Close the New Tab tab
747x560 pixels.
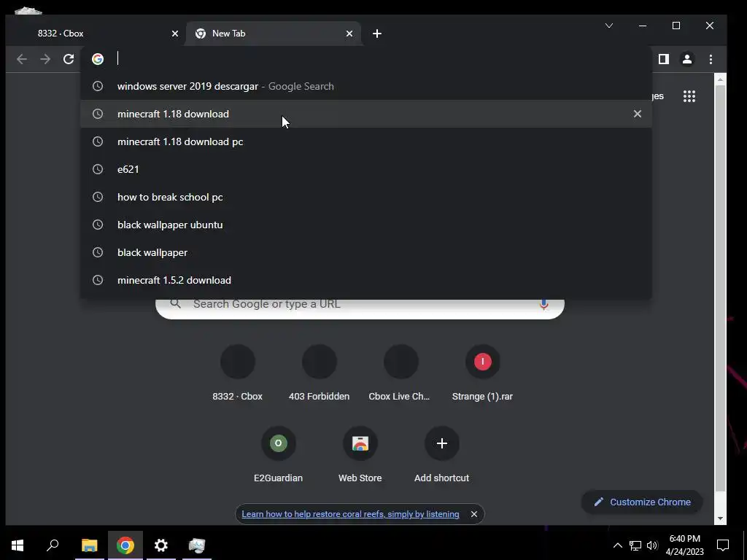click(x=349, y=34)
